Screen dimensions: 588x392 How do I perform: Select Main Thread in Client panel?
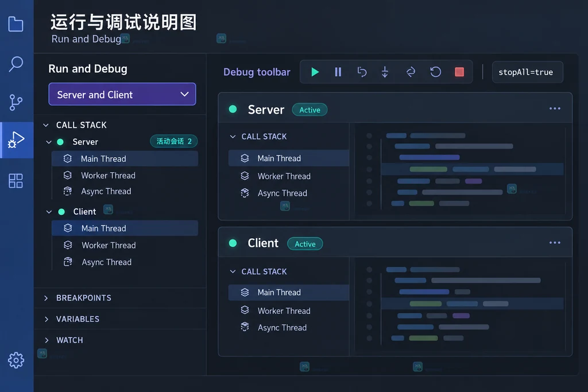[289, 292]
